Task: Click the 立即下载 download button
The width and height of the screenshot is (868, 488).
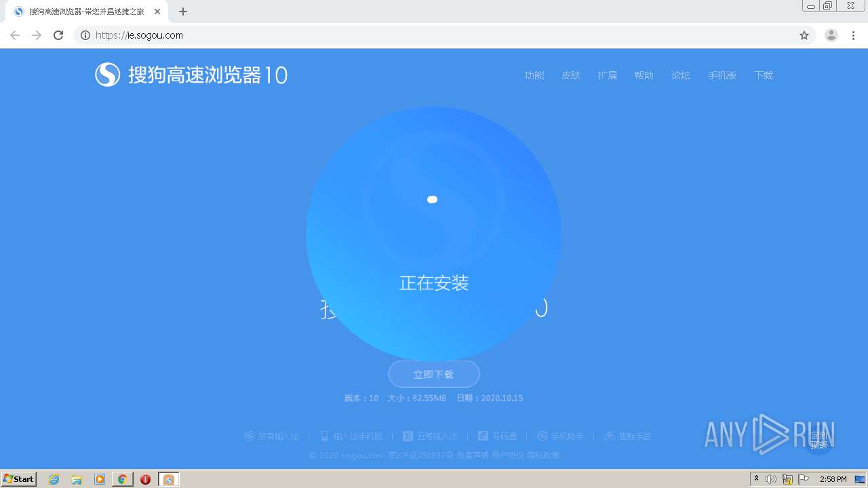Action: 434,374
